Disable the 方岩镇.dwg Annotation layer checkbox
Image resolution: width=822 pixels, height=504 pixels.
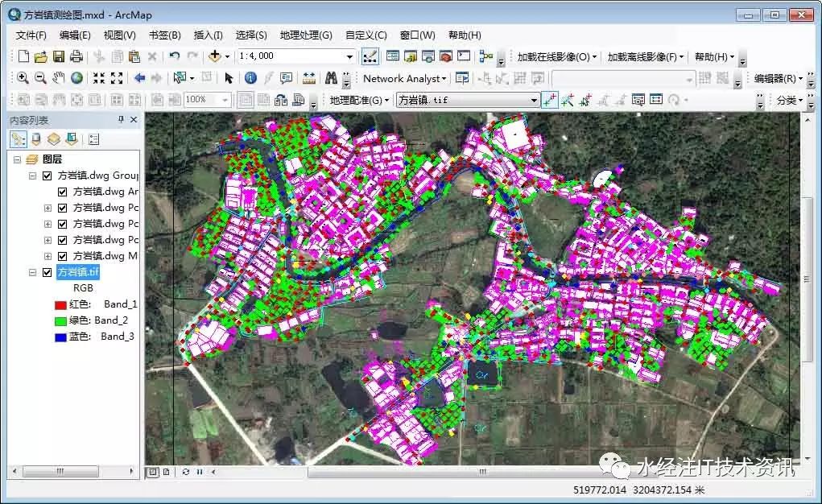pos(62,192)
